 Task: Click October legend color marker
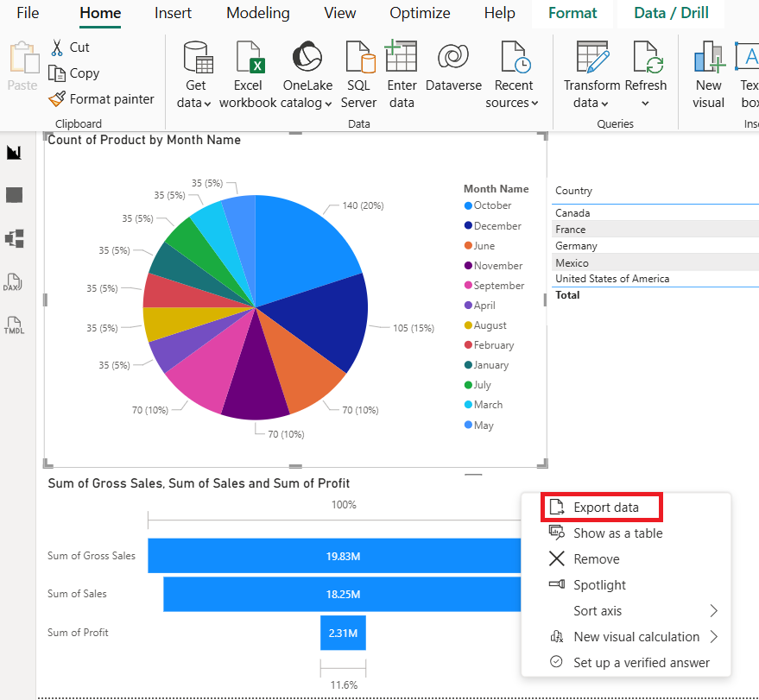tap(468, 205)
